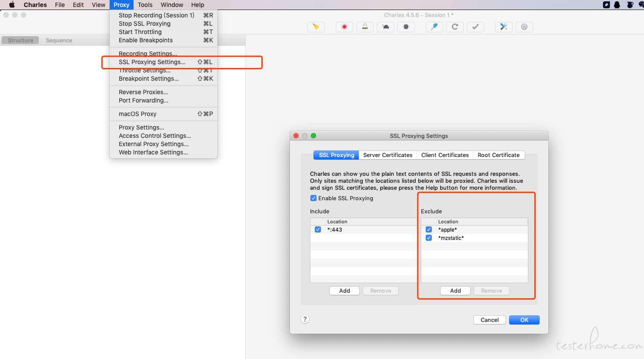
Task: Choose Port Forwarding... menu item
Action: tap(163, 100)
